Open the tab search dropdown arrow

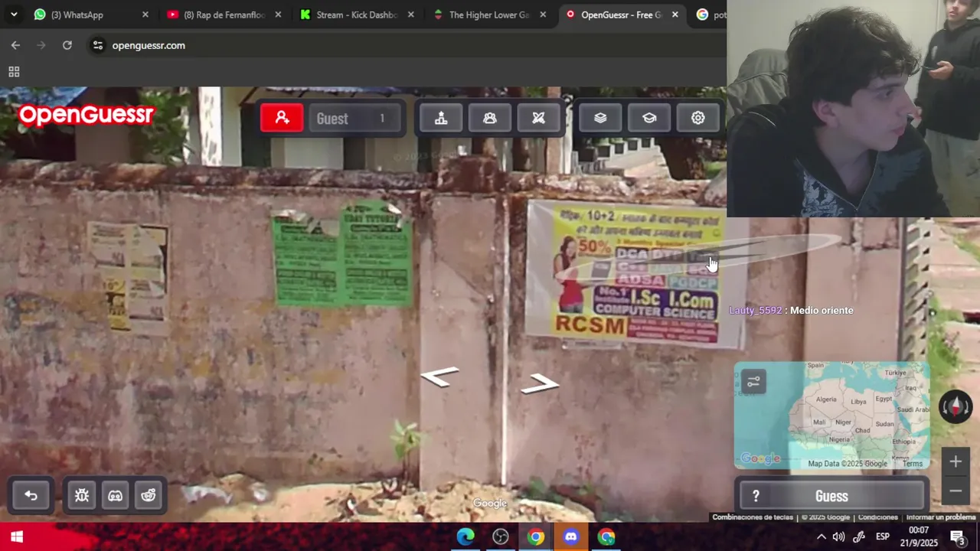click(14, 15)
